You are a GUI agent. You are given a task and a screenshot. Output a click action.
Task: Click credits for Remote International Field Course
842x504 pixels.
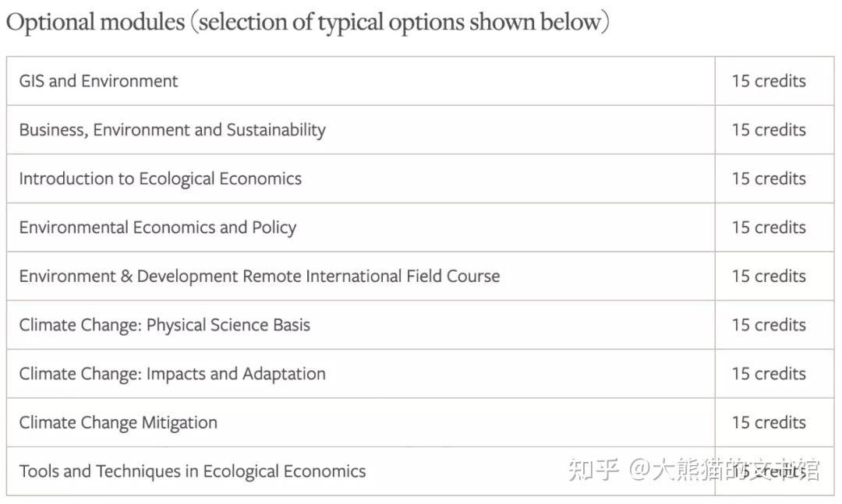pyautogui.click(x=769, y=276)
